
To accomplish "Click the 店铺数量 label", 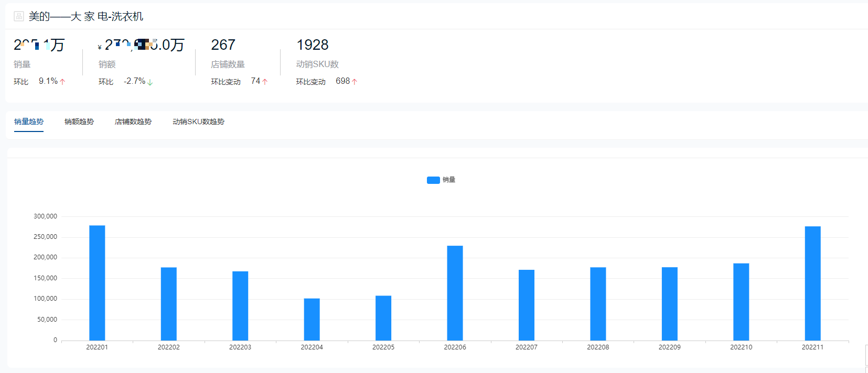I will click(228, 64).
